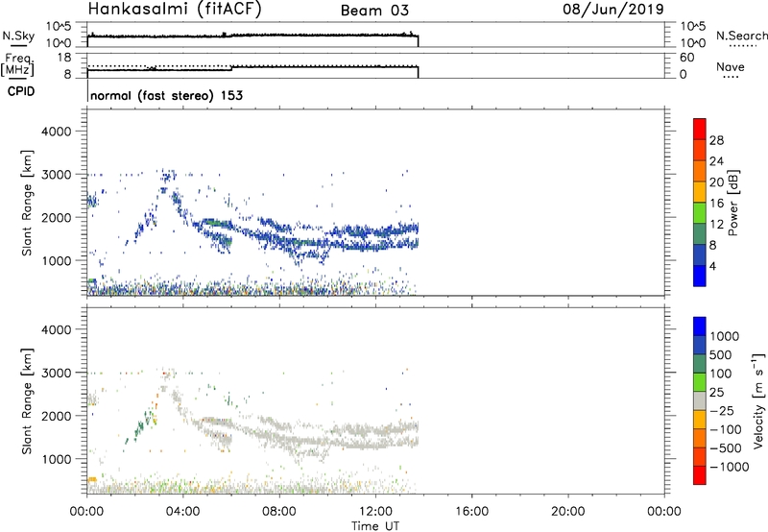Click the green velocity streak near 02:00

(x=141, y=427)
